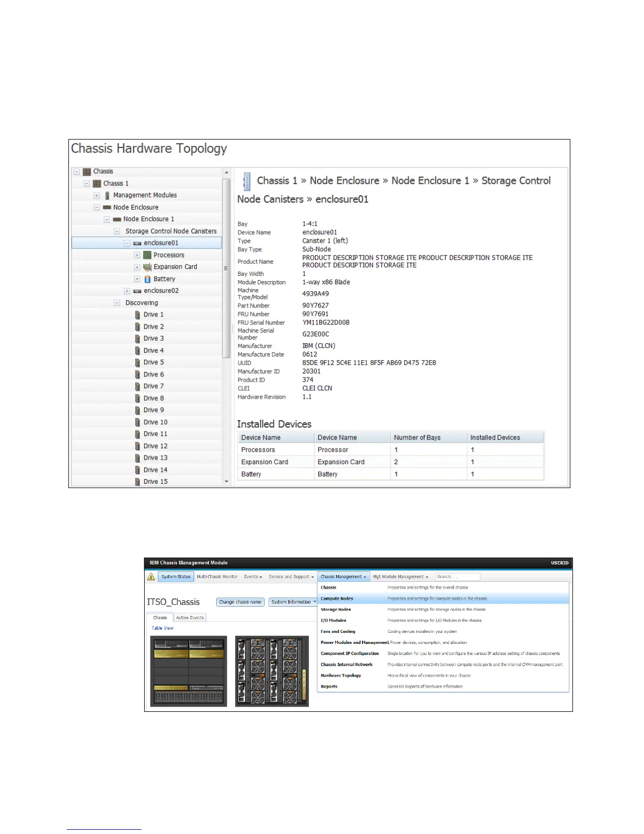
Task: Collapse the Node Enclosure branch
Action: pos(97,207)
